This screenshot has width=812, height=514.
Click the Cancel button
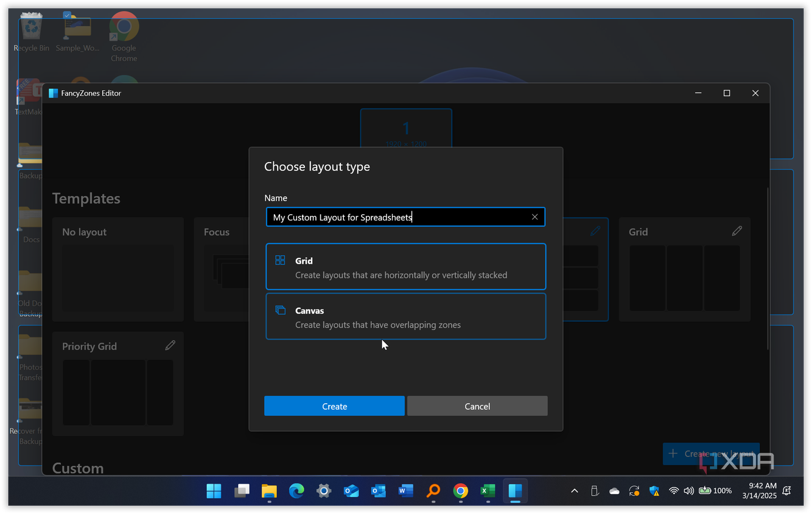(x=477, y=406)
